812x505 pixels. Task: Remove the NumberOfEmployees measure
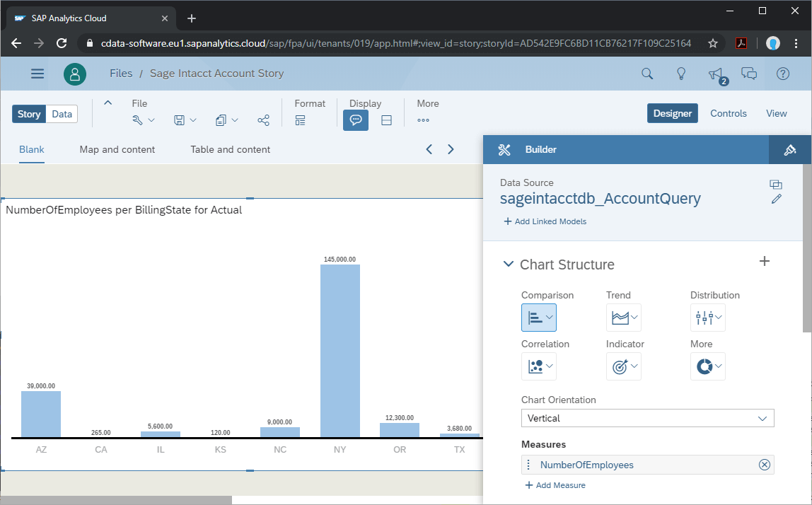coord(764,465)
